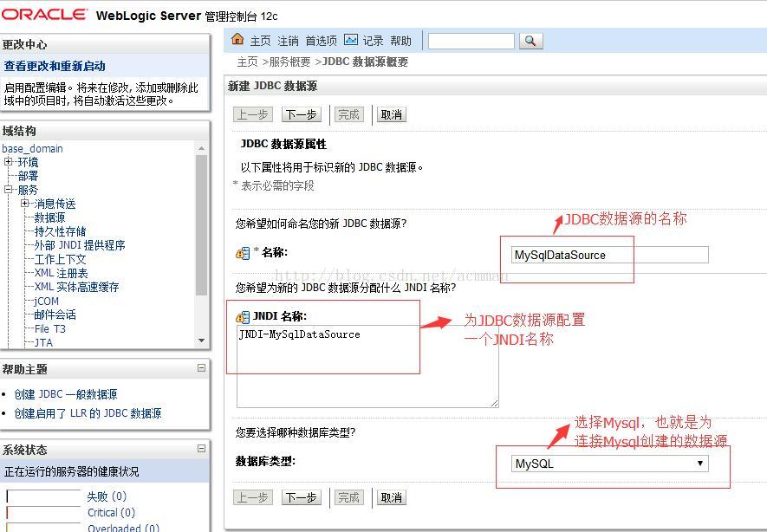Select 持久性存储 in the domain tree
The image size is (767, 532).
pyautogui.click(x=60, y=231)
